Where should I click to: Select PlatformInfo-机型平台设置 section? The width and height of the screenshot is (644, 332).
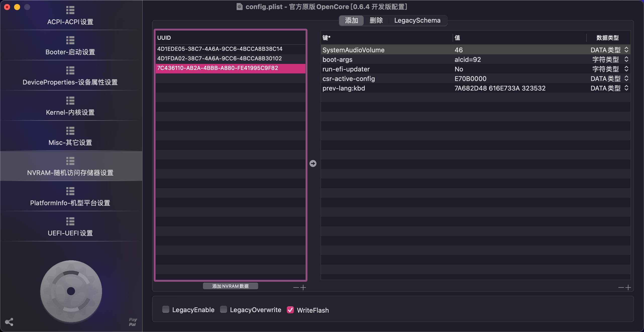click(x=70, y=197)
